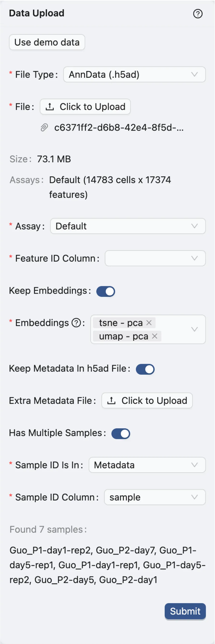The height and width of the screenshot is (644, 215).
Task: Remove the tsne - pca embedding tag
Action: (x=149, y=323)
